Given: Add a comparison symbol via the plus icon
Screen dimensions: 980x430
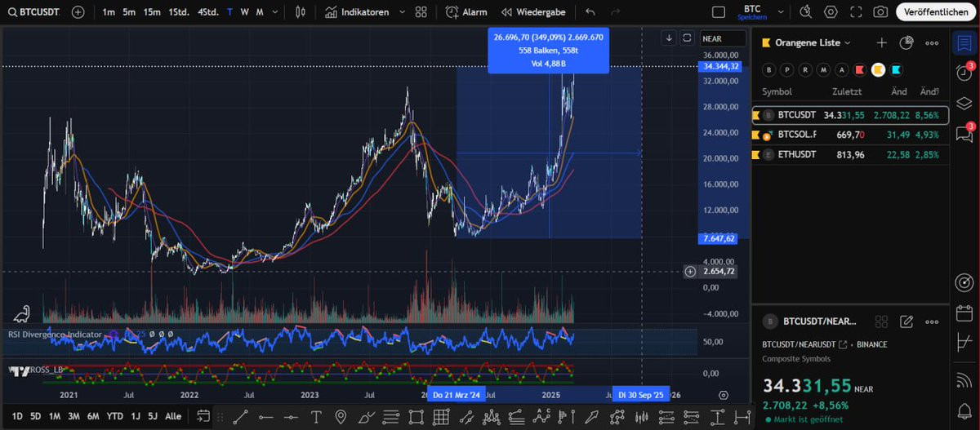Looking at the screenshot, I should 78,12.
